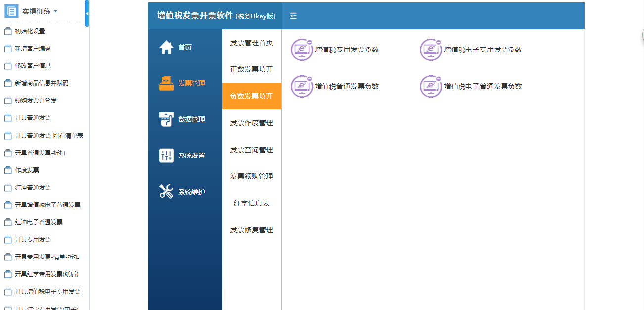The image size is (644, 310).
Task: Open the 增值税普通发票负数 link
Action: click(347, 86)
